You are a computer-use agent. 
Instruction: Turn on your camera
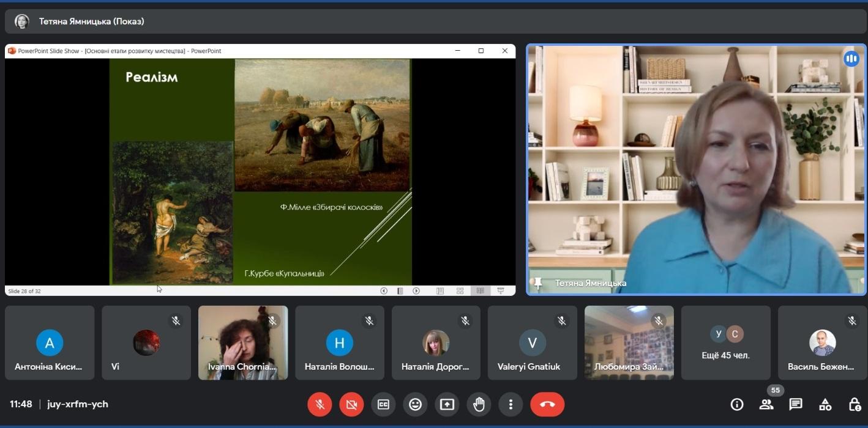point(351,404)
